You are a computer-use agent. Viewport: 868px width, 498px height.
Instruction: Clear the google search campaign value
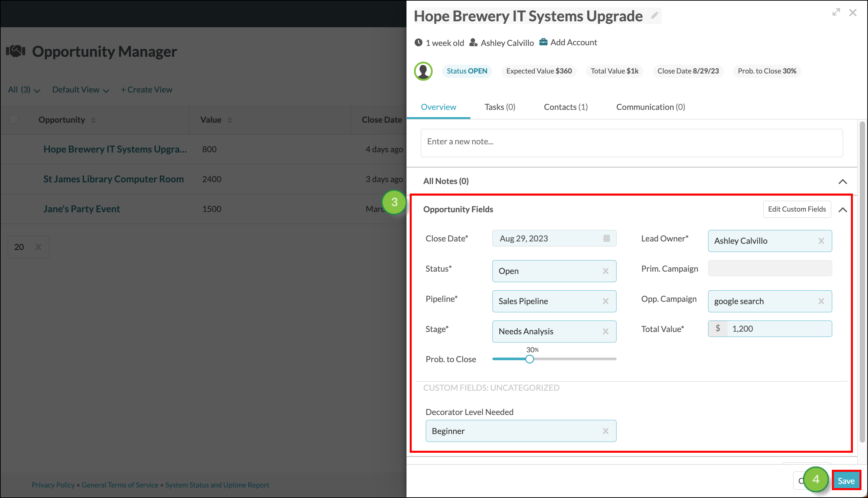pyautogui.click(x=821, y=301)
